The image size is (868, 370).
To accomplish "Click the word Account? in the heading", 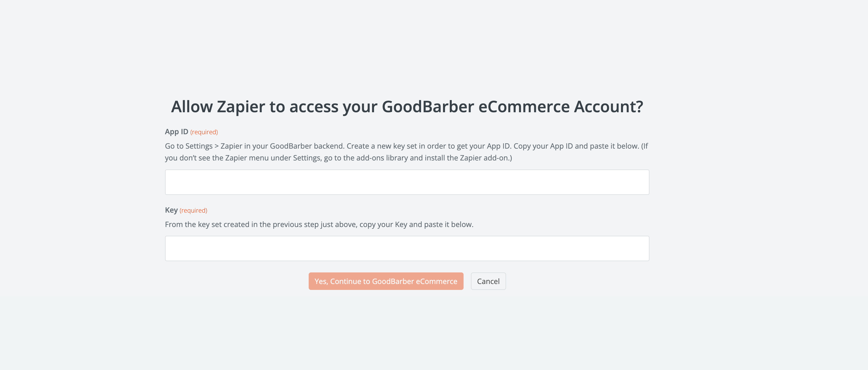I will [x=608, y=107].
